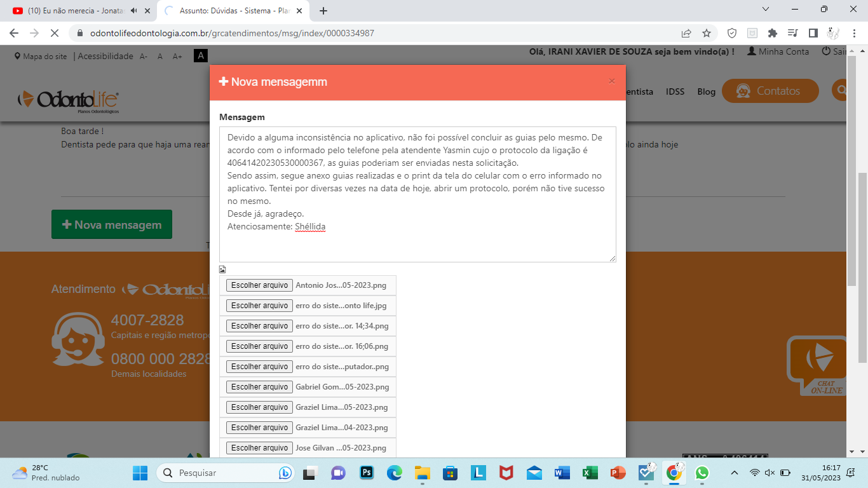Close the Assunto: Dúvidas tab

click(x=300, y=11)
